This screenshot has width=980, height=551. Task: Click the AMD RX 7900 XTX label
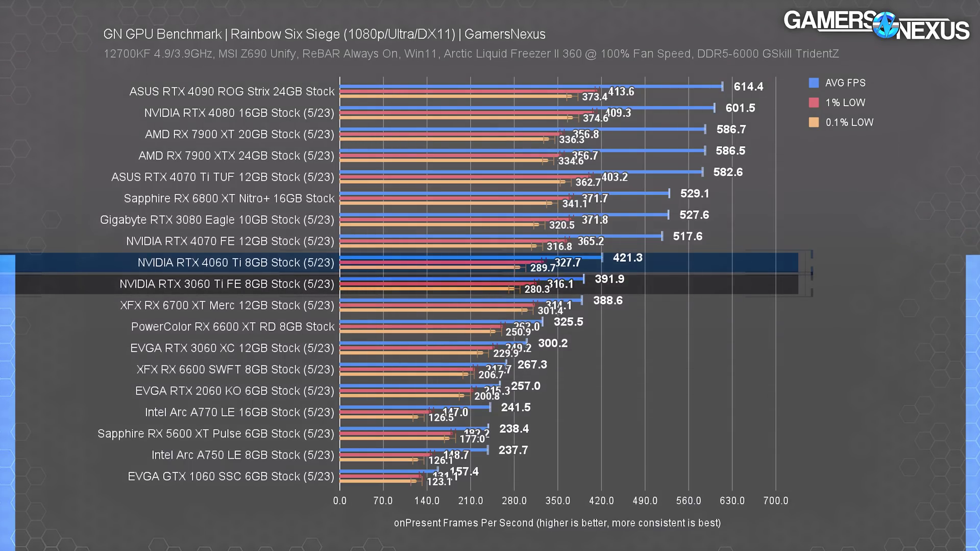coord(236,156)
